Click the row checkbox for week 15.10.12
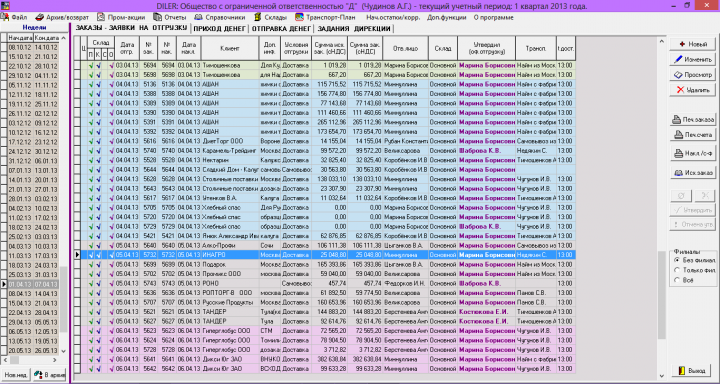The width and height of the screenshot is (720, 384). pyautogui.click(x=4, y=56)
